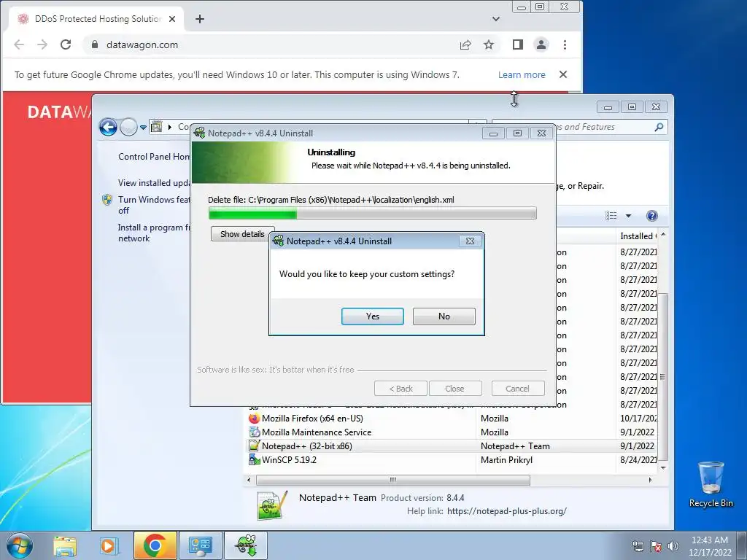The image size is (747, 560).
Task: Click Action Center flag tray icon
Action: click(x=656, y=546)
